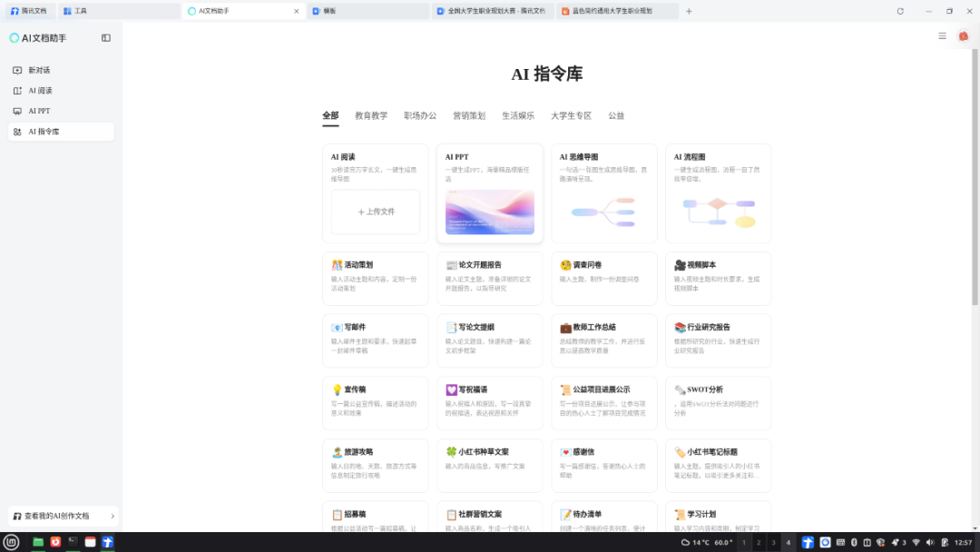Click the reload icon in title bar
The height and width of the screenshot is (552, 980).
(900, 11)
